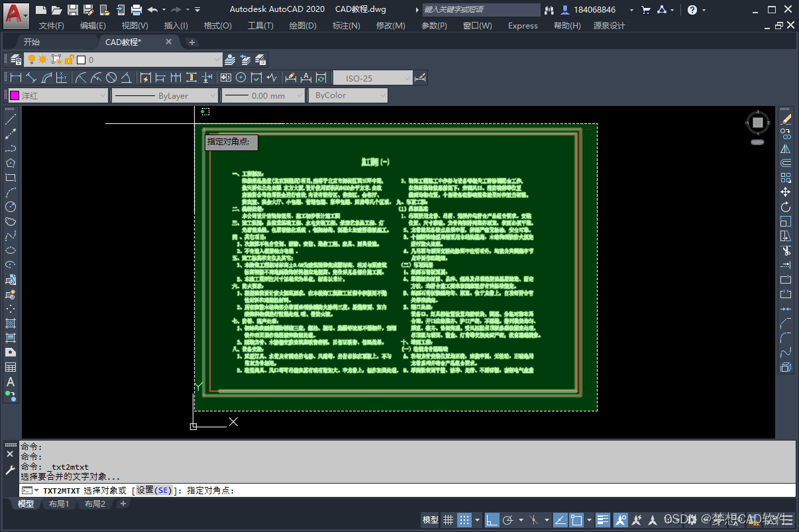Screen dimensions: 799x532
Task: Click the magenta color swatch
Action: pyautogui.click(x=14, y=95)
